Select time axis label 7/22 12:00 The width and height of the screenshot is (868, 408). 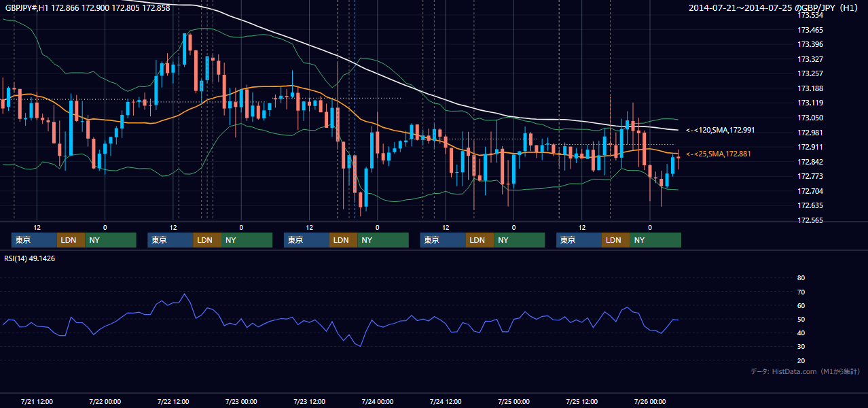173,401
